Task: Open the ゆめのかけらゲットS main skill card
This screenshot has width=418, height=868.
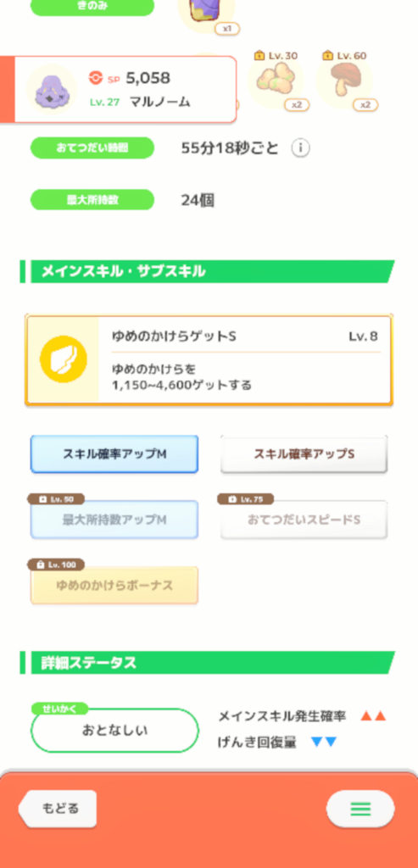Action: click(209, 361)
